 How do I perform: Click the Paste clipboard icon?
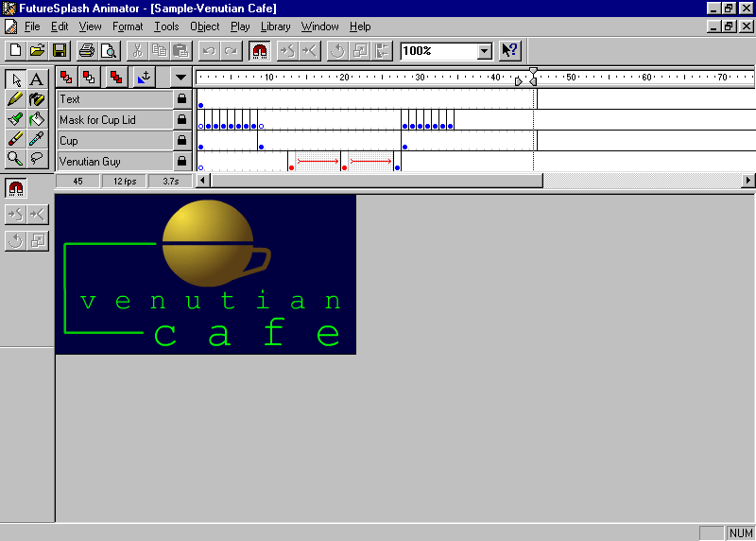(x=181, y=51)
